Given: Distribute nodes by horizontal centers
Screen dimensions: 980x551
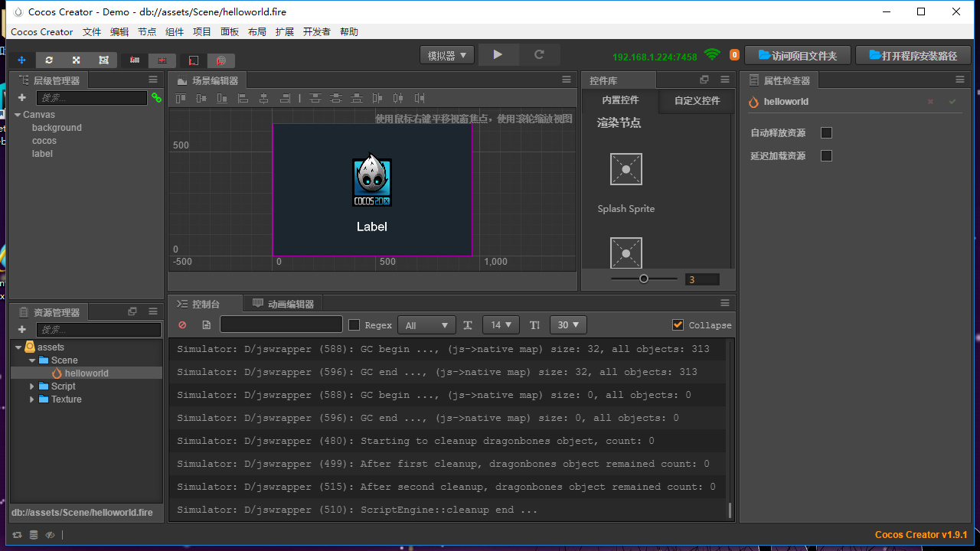Looking at the screenshot, I should click(x=398, y=98).
